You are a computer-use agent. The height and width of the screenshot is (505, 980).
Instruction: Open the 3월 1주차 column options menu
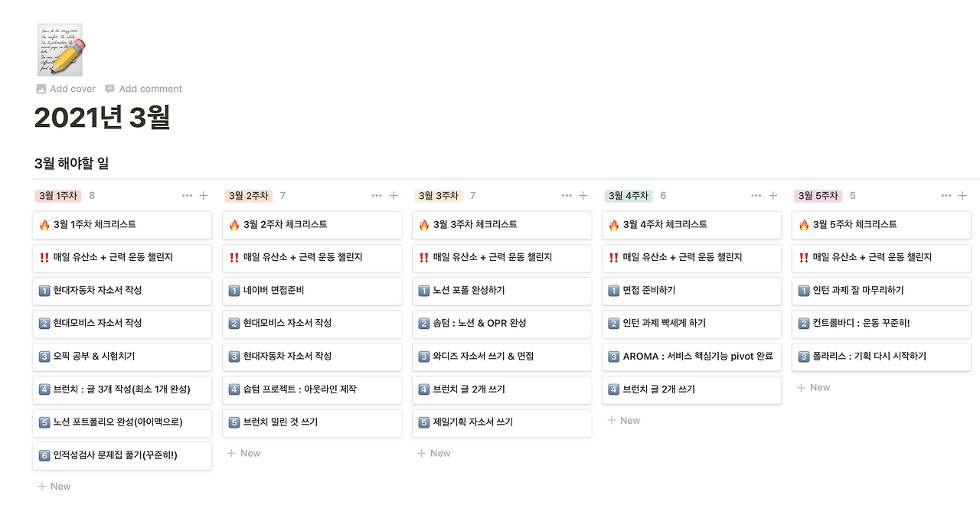click(x=188, y=196)
